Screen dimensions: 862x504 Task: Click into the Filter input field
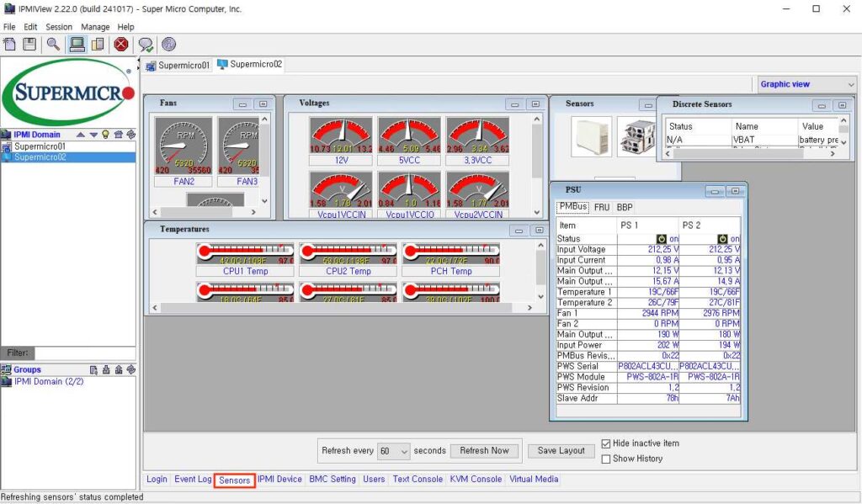(x=85, y=353)
